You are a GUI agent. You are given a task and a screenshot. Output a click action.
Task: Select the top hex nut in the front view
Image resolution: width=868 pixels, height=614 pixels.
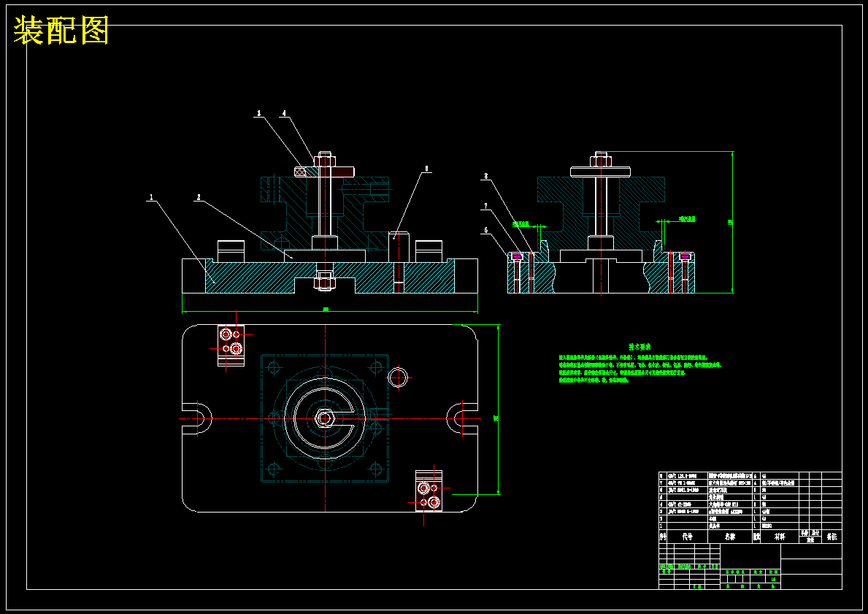tap(325, 161)
